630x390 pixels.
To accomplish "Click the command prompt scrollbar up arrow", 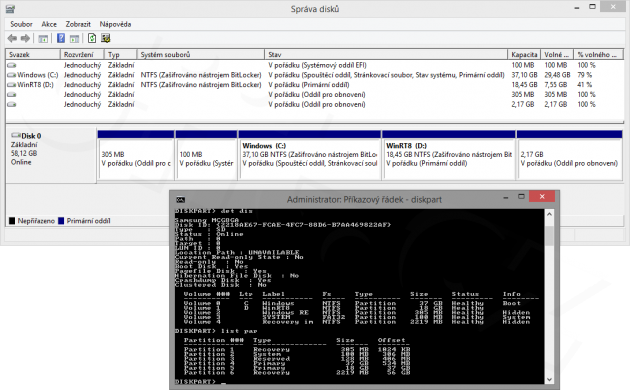I will [549, 214].
